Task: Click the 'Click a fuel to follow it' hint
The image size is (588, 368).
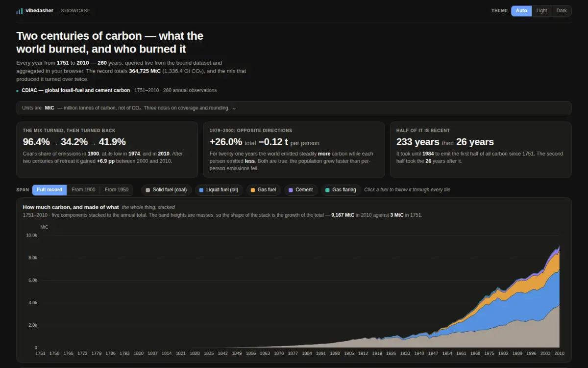Action: (x=407, y=190)
